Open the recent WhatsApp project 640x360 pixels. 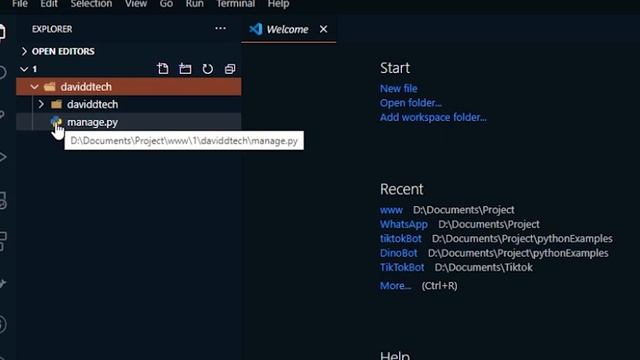tap(404, 224)
